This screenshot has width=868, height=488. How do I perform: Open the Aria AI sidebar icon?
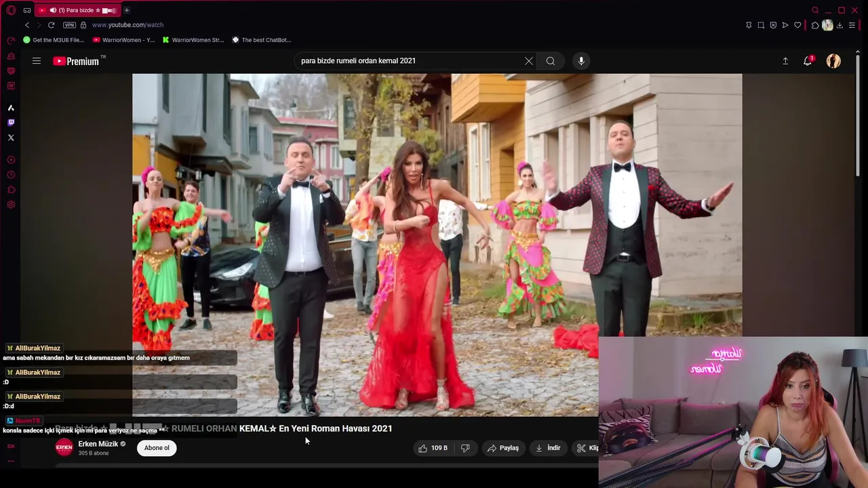(11, 108)
